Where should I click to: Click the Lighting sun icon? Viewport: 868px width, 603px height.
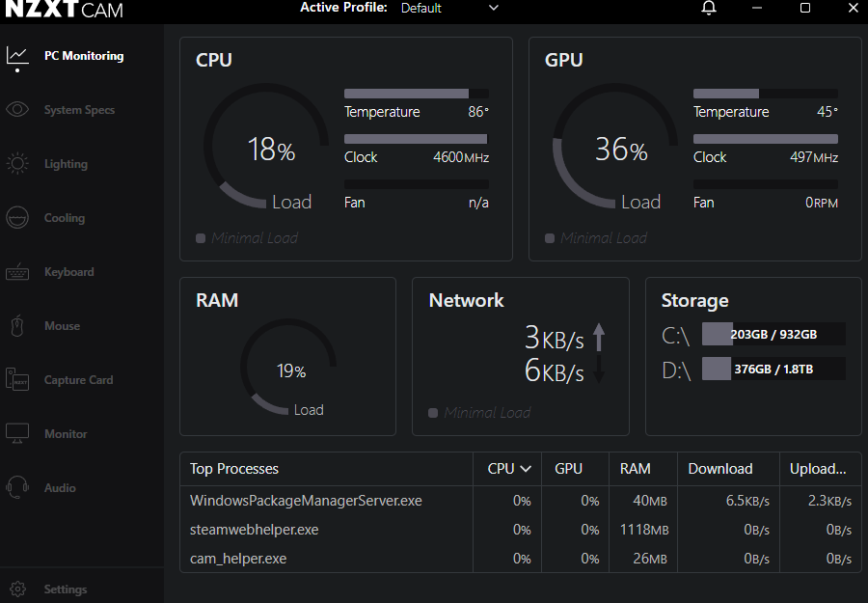click(17, 164)
